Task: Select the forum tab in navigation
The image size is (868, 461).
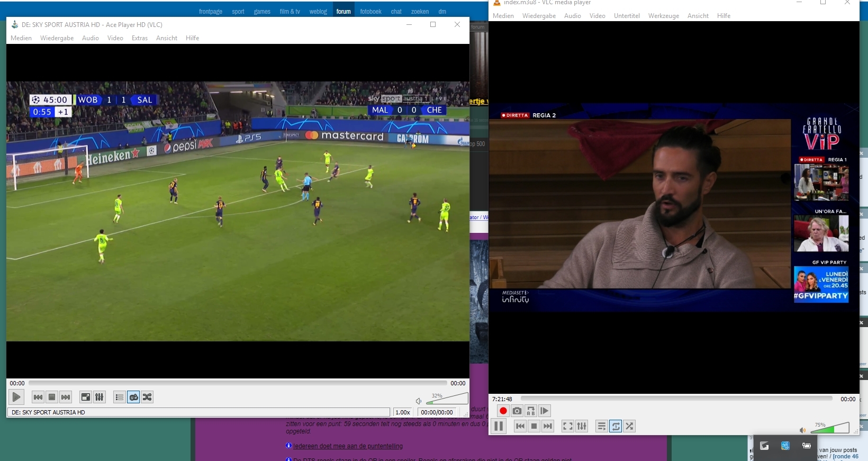Action: tap(343, 12)
